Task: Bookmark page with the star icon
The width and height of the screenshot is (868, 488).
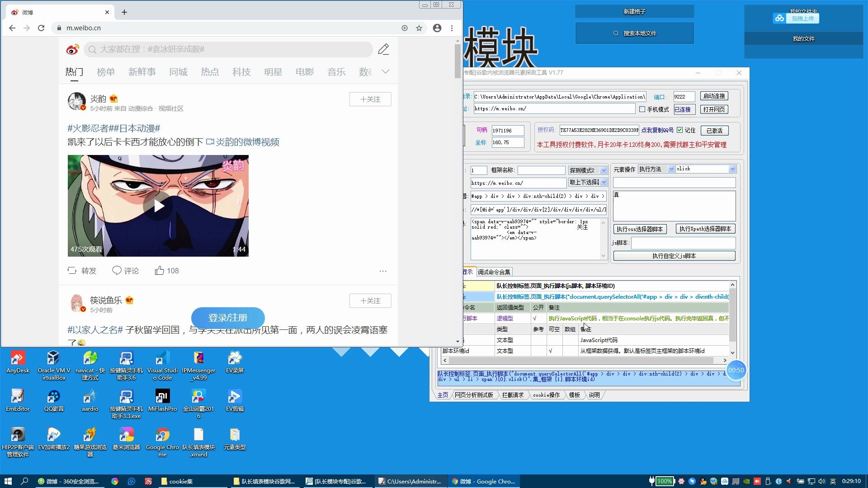Action: 419,28
